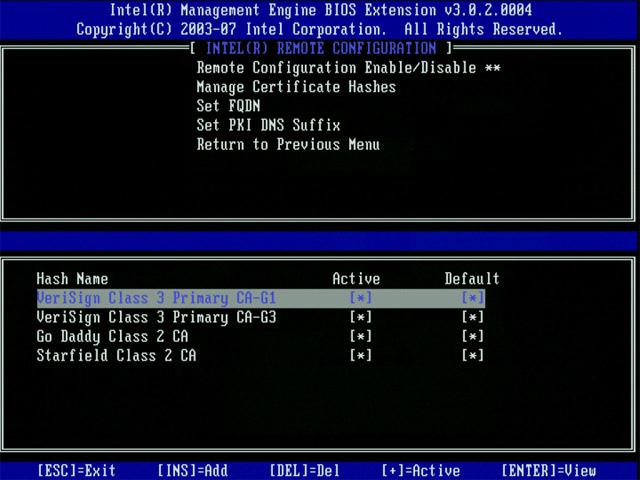Select Go Daddy Class 2 CA hash row
The height and width of the screenshot is (480, 640).
click(x=261, y=337)
